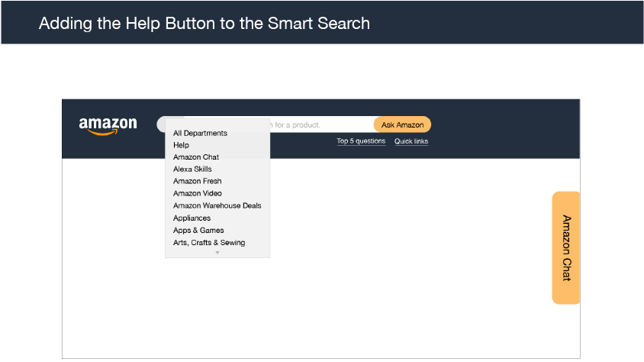Select Amazon Chat in dropdown list
644x362 pixels.
[x=196, y=157]
